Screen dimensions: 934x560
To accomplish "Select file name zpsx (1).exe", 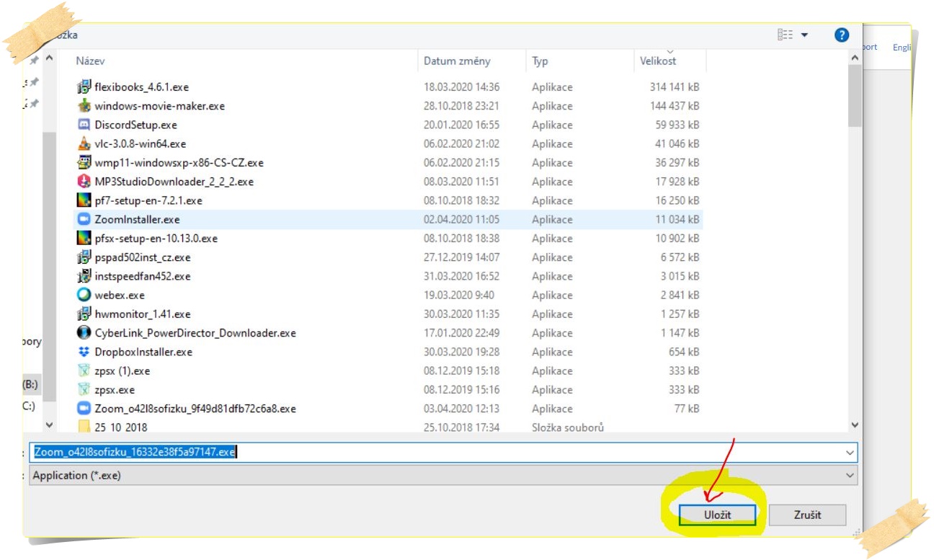I will point(123,370).
